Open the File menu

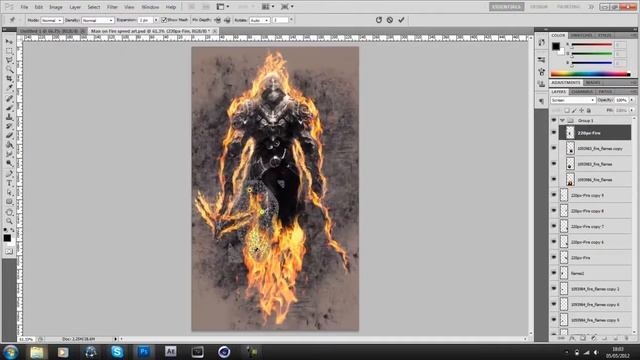click(24, 7)
